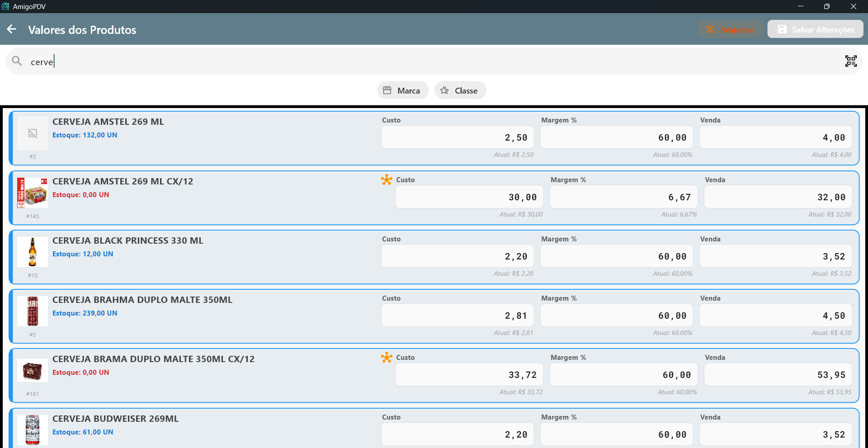This screenshot has width=868, height=448.
Task: Select product name CERVEJA BRAHMA DUPLO MALTE 350ML
Action: (x=142, y=300)
